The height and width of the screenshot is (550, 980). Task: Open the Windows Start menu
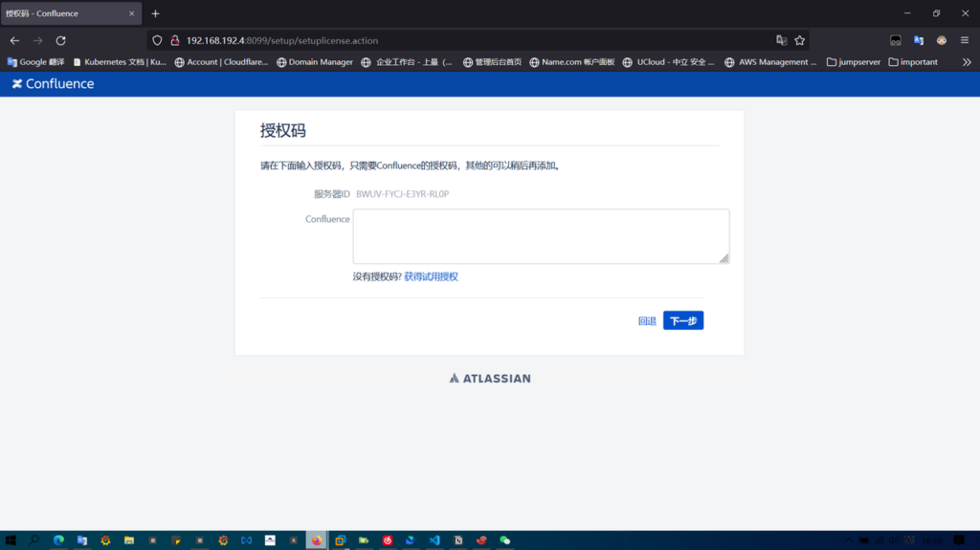(11, 539)
